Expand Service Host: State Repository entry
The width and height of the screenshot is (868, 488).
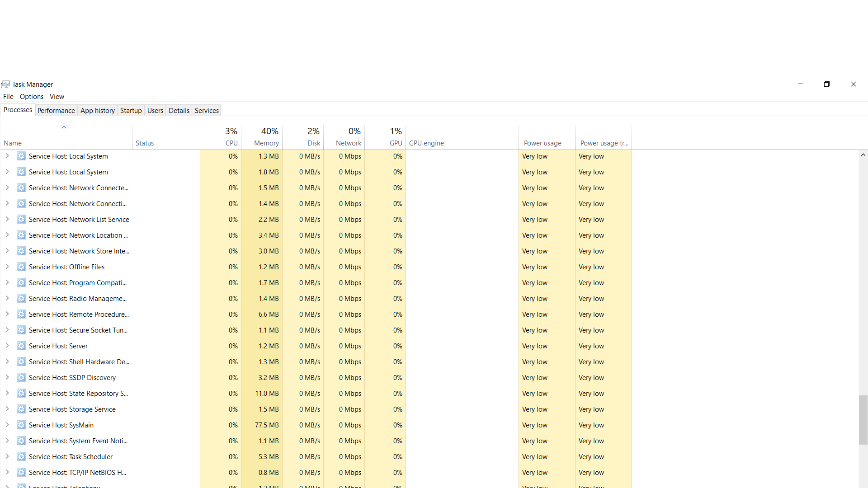pyautogui.click(x=7, y=393)
